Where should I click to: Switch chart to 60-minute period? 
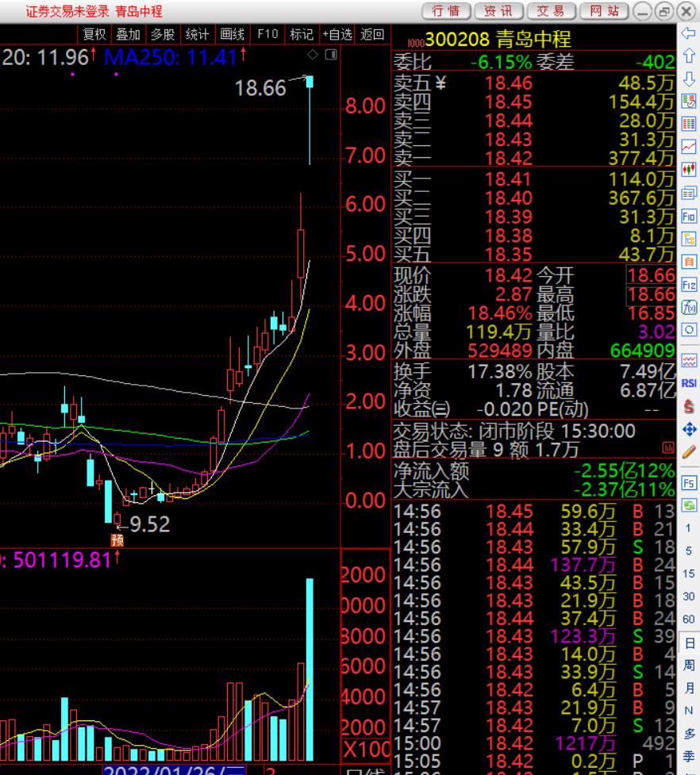689,619
